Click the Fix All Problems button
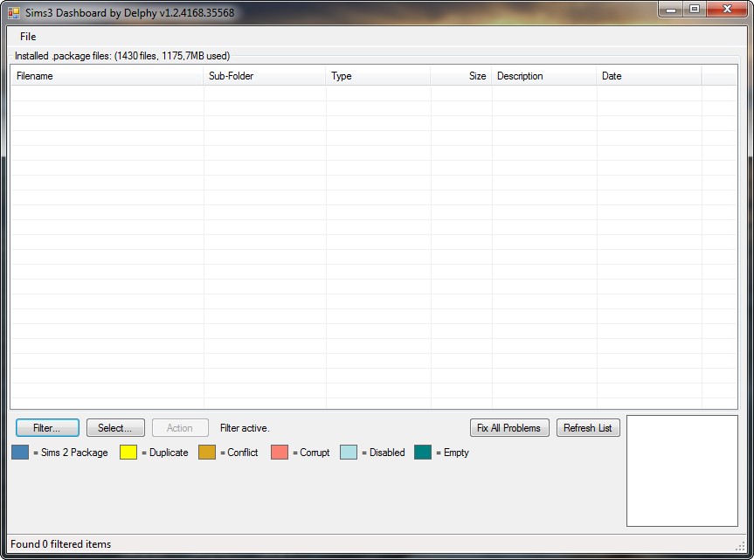Screen dimensions: 754x560 pyautogui.click(x=509, y=428)
